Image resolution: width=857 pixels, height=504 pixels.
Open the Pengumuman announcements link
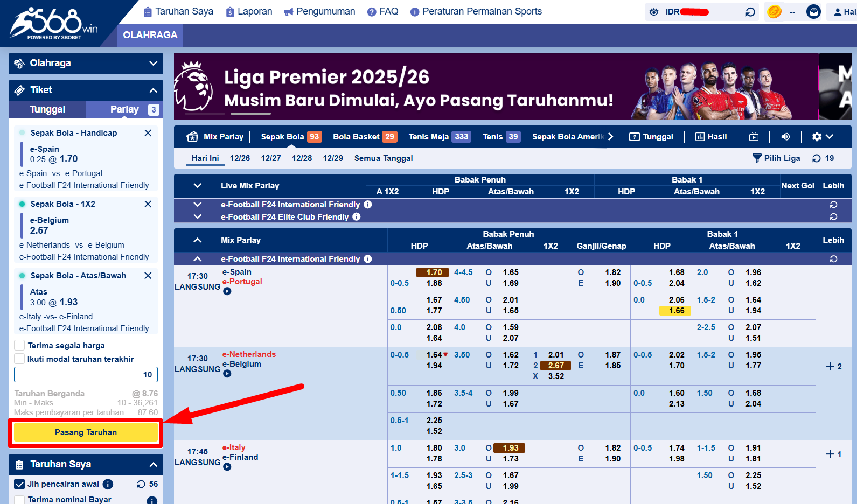point(319,11)
